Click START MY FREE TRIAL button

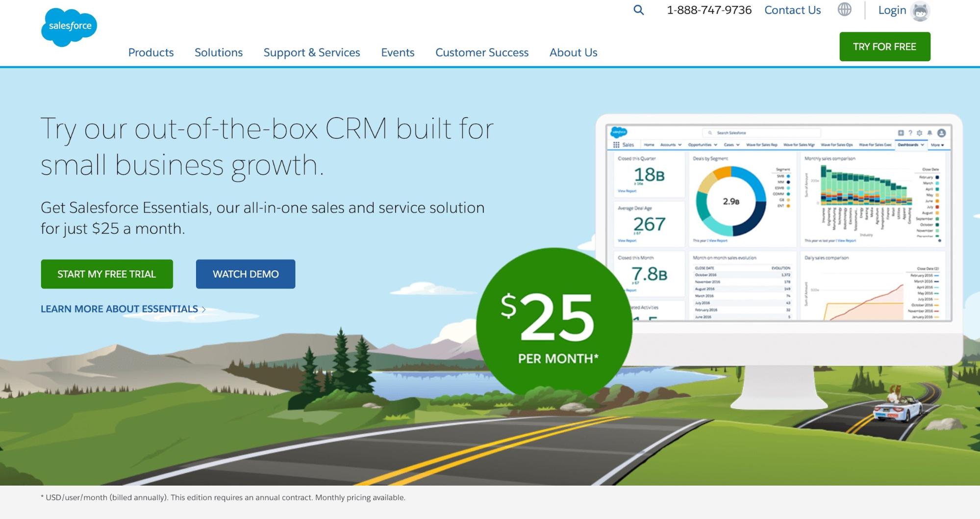click(x=107, y=274)
